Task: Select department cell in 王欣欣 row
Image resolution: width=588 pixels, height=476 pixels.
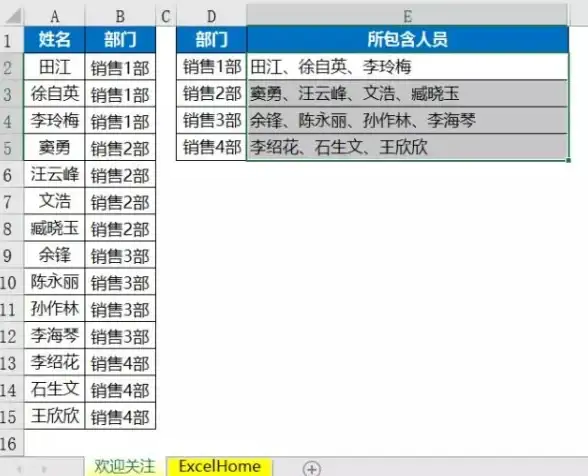Action: (120, 416)
